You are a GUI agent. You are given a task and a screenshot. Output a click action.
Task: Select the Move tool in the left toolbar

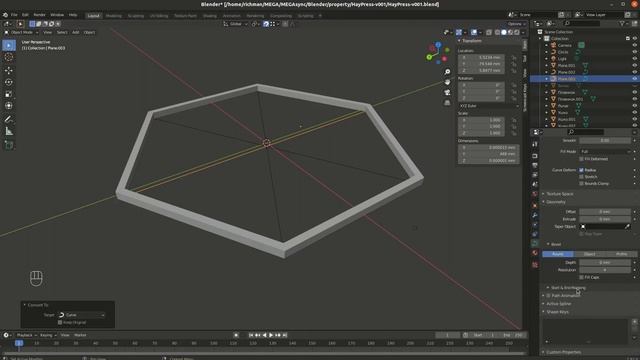[x=9, y=70]
